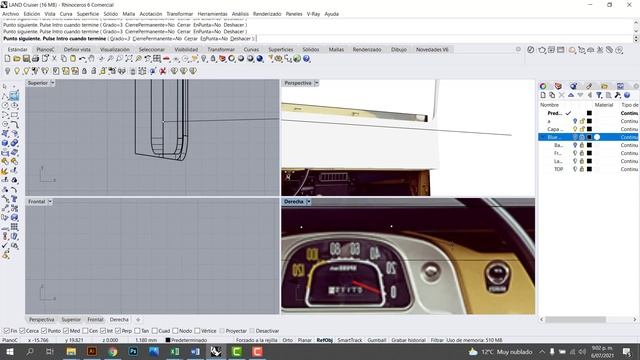Click black color swatch of Pred layer

(589, 113)
